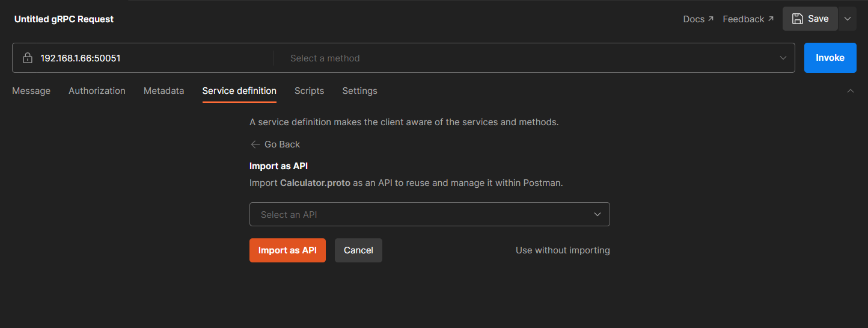Open the Authorization tab
The height and width of the screenshot is (328, 868).
97,91
